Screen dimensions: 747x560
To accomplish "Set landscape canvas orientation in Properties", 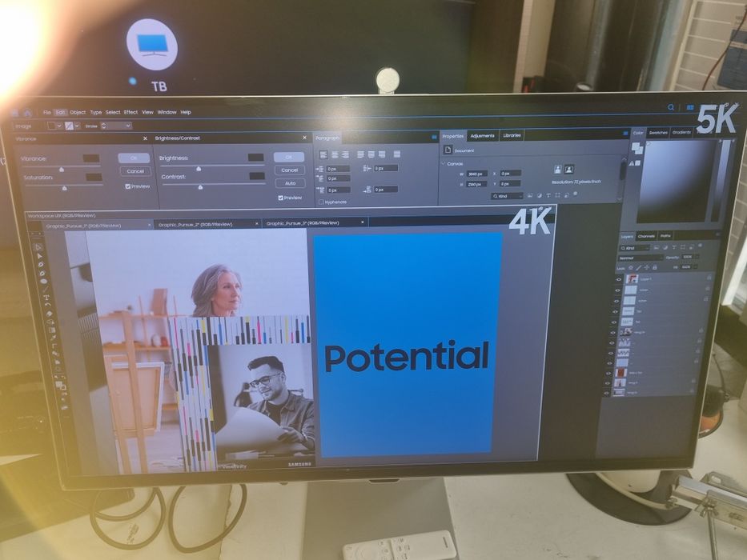I will coord(568,169).
